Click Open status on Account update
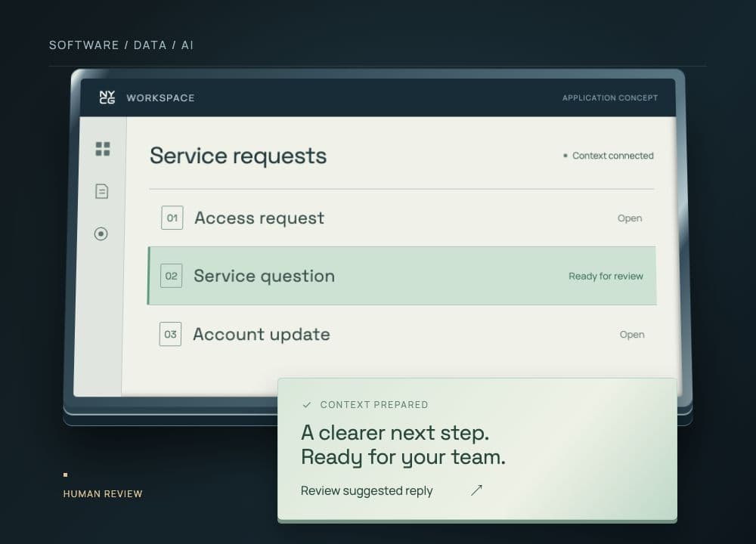Screen dimensions: 756x544 point(632,335)
